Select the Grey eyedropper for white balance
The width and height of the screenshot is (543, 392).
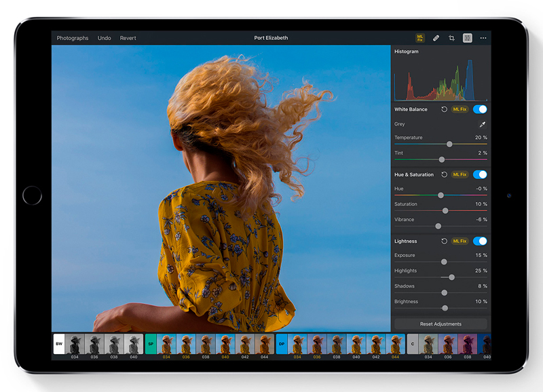tap(482, 124)
